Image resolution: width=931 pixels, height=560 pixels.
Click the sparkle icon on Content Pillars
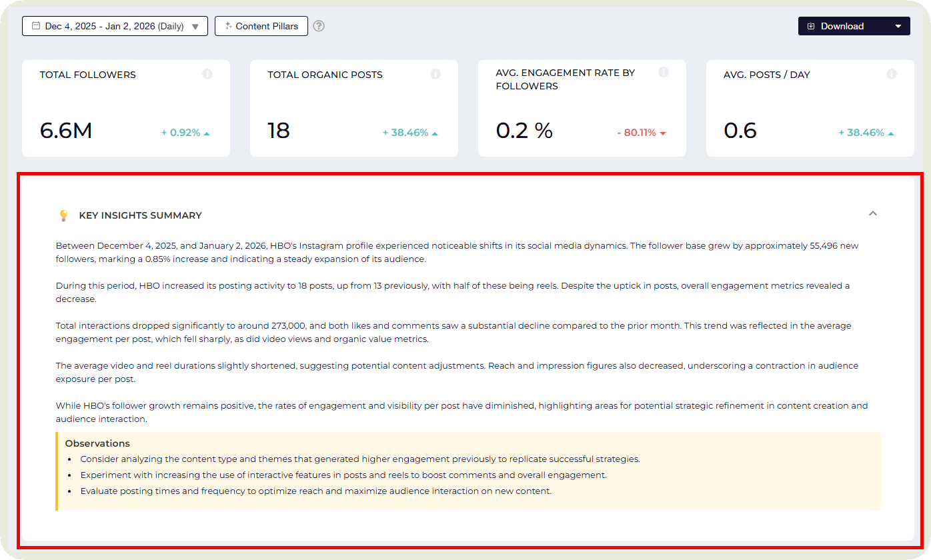229,25
